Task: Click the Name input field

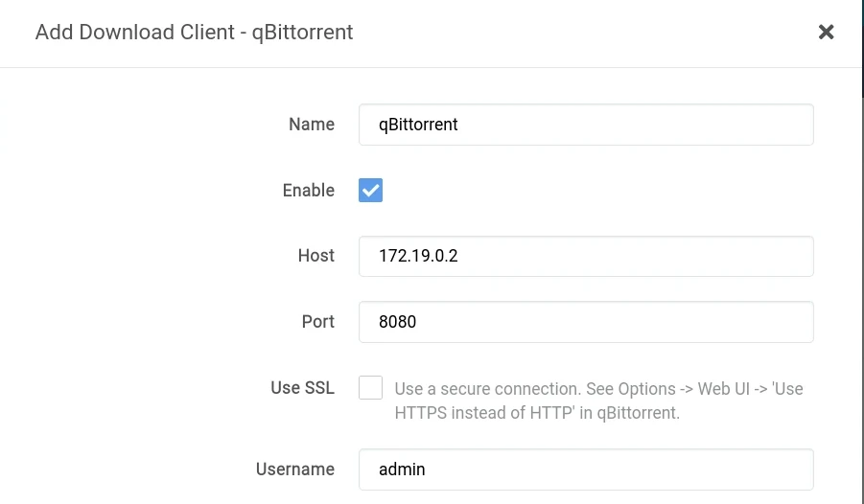Action: tap(585, 125)
